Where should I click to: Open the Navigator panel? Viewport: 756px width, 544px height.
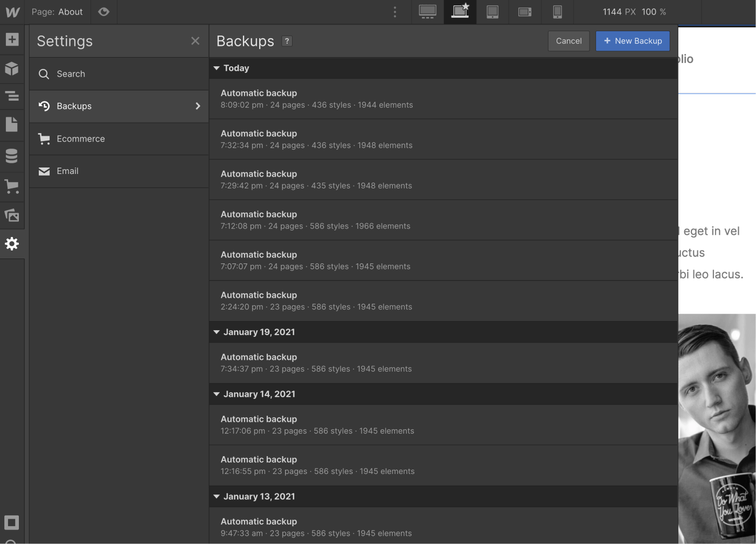tap(12, 96)
